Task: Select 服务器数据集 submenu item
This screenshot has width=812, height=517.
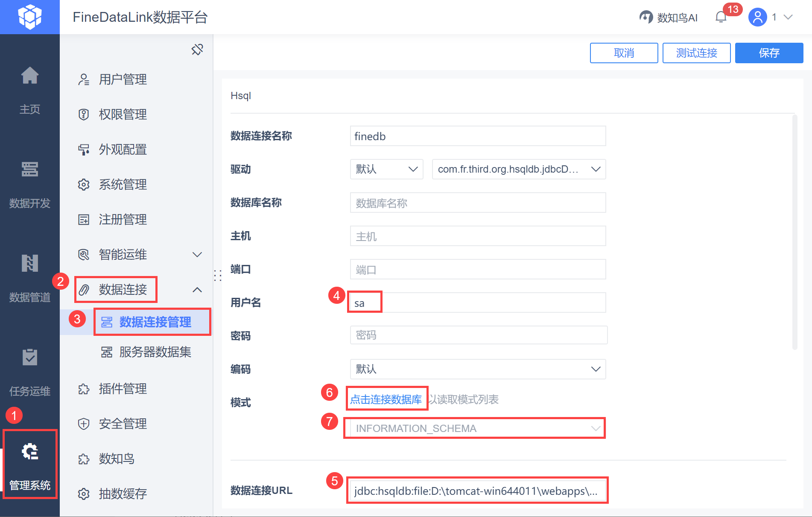Action: pos(155,352)
